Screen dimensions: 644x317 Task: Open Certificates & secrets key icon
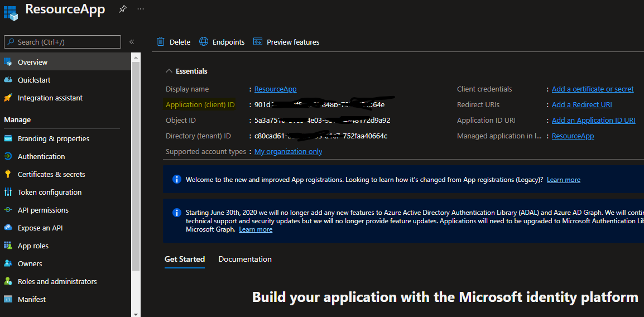coord(8,174)
